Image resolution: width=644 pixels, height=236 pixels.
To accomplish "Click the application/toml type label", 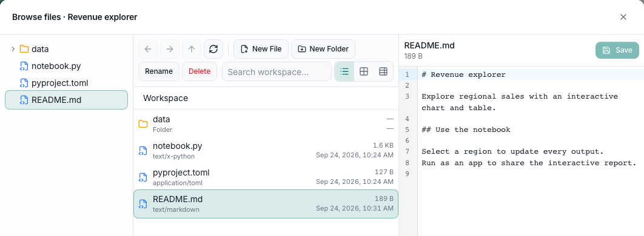I will tap(178, 183).
